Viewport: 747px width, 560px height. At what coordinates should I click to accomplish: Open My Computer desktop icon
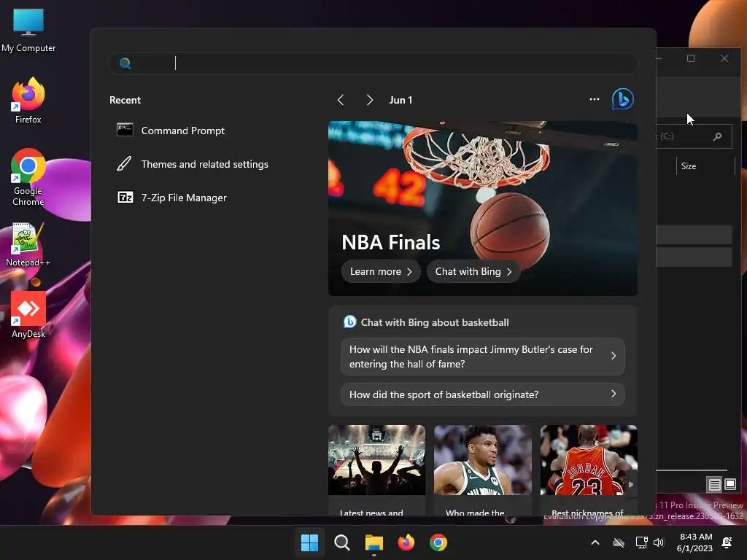tap(28, 31)
